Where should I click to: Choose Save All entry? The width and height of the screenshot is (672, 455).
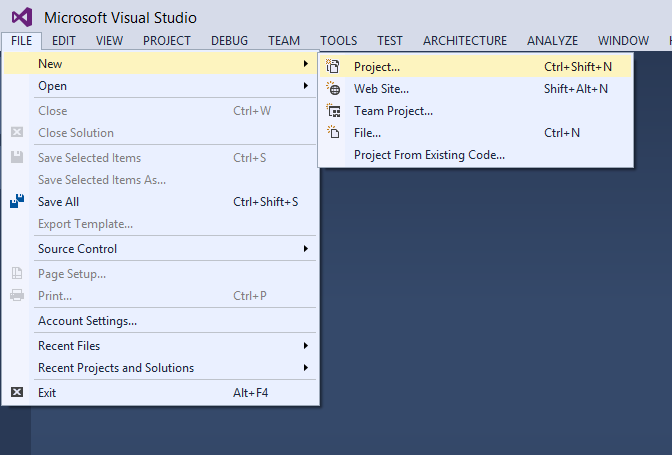160,202
